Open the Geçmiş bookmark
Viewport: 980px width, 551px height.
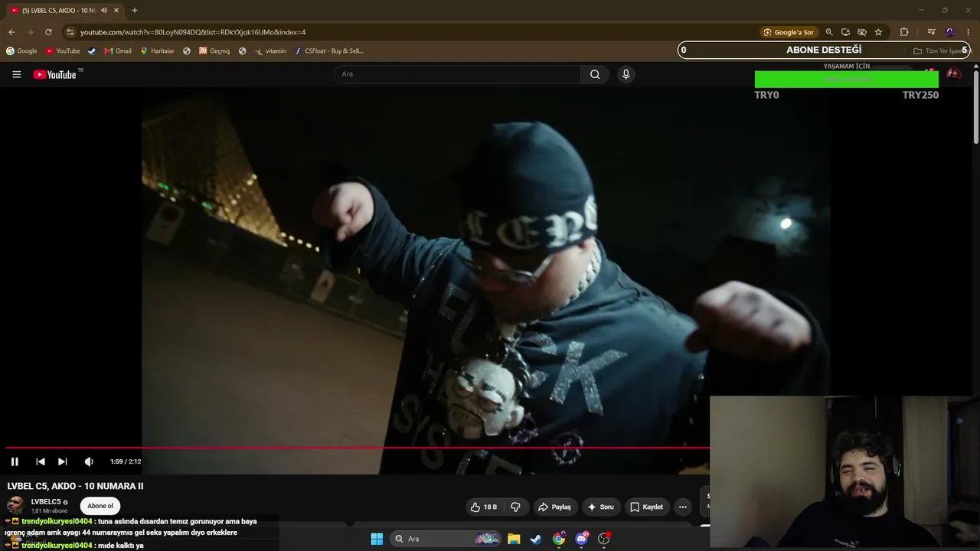(x=214, y=51)
